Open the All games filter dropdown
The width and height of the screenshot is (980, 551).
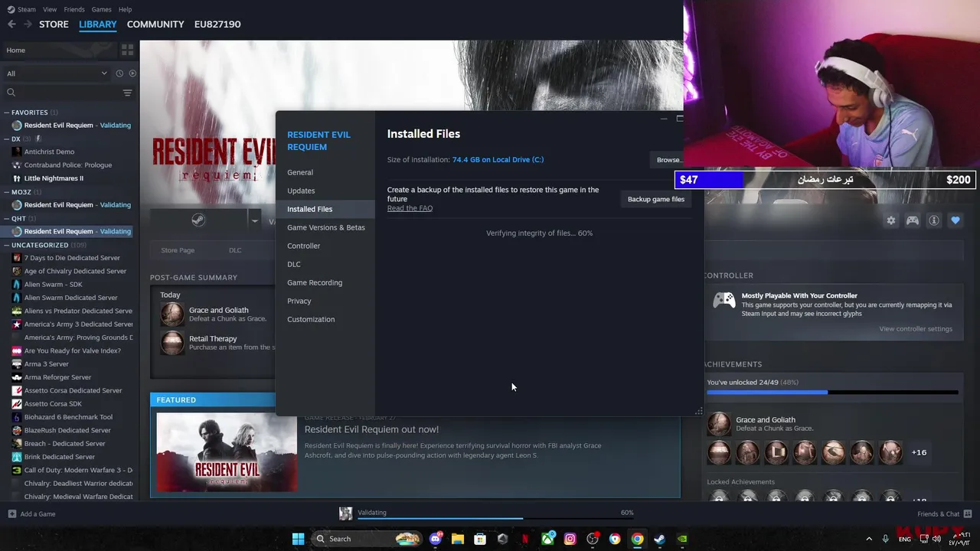57,73
